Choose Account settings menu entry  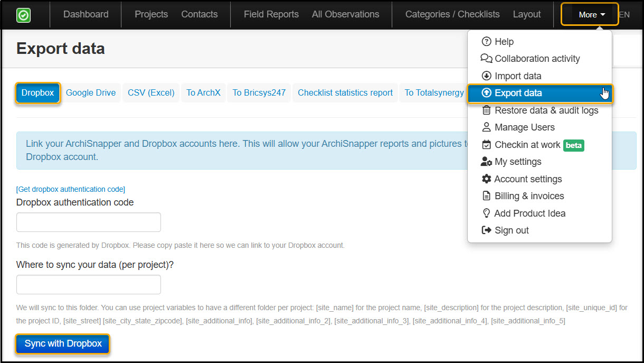click(539, 179)
